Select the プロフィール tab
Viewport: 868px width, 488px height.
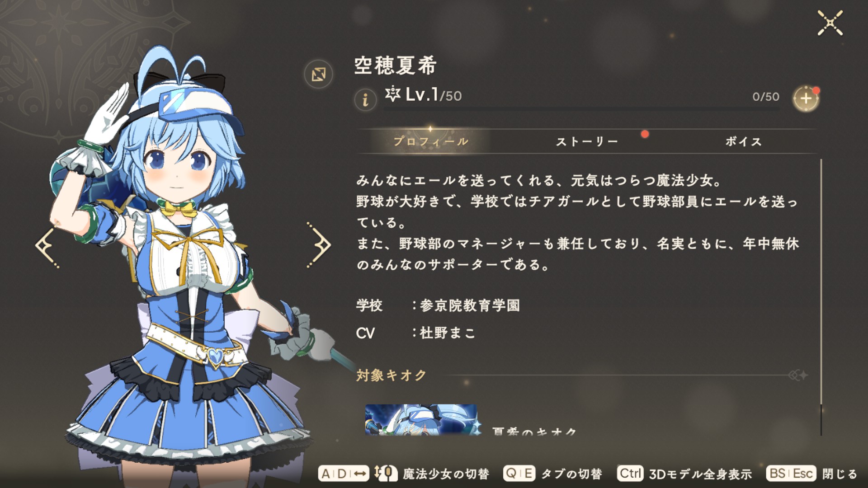tap(431, 141)
